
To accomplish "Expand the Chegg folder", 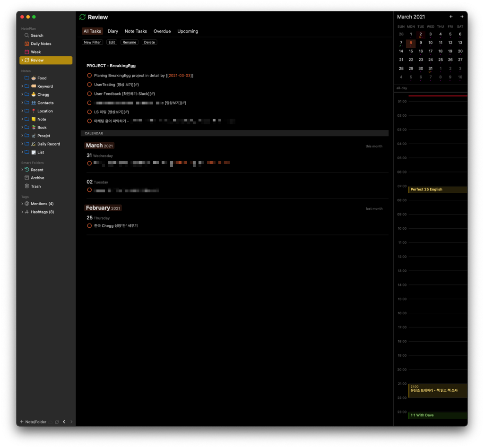I will tap(22, 95).
